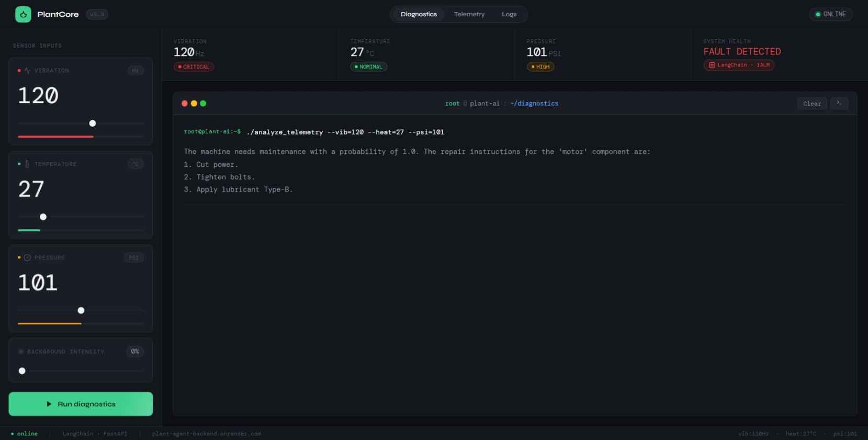This screenshot has width=868, height=440.
Task: Click the ONLINE status badge
Action: point(831,14)
